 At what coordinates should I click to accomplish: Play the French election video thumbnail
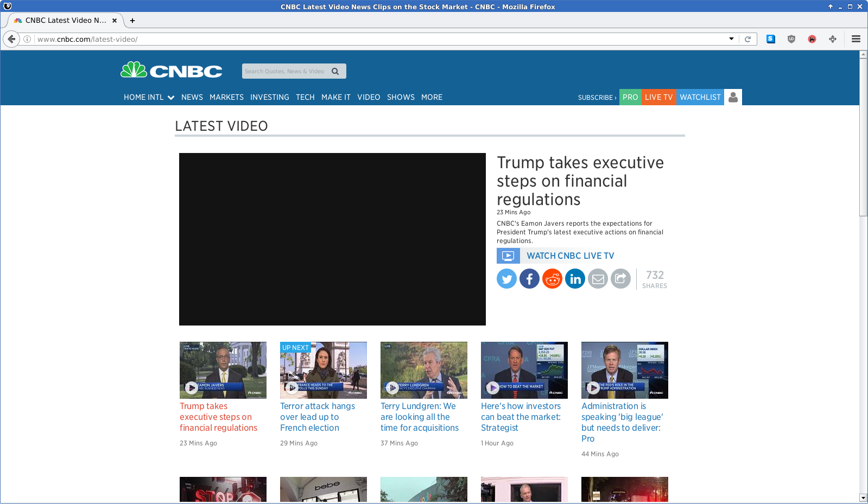tap(324, 370)
